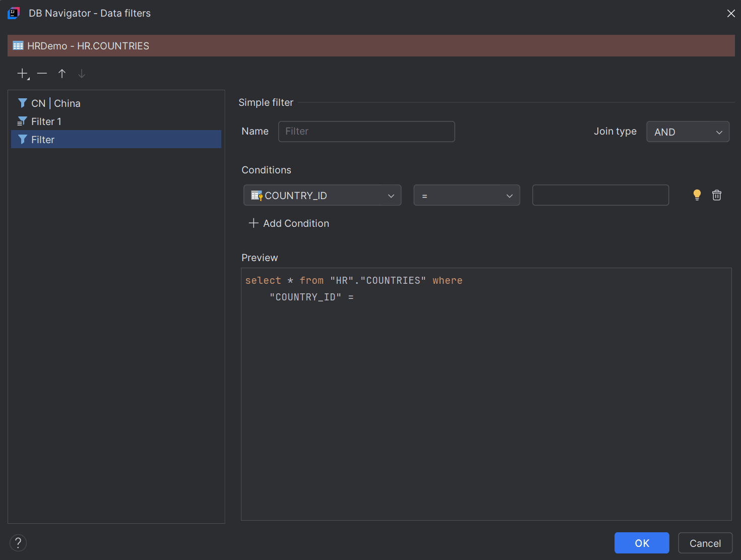Click the Name input field
Image resolution: width=741 pixels, height=560 pixels.
tap(366, 132)
